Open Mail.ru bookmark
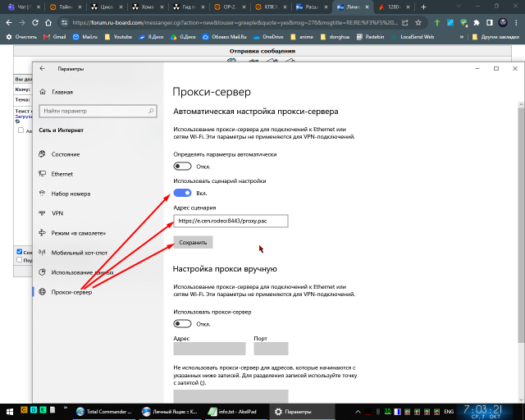Image resolution: width=525 pixels, height=420 pixels. coord(85,37)
